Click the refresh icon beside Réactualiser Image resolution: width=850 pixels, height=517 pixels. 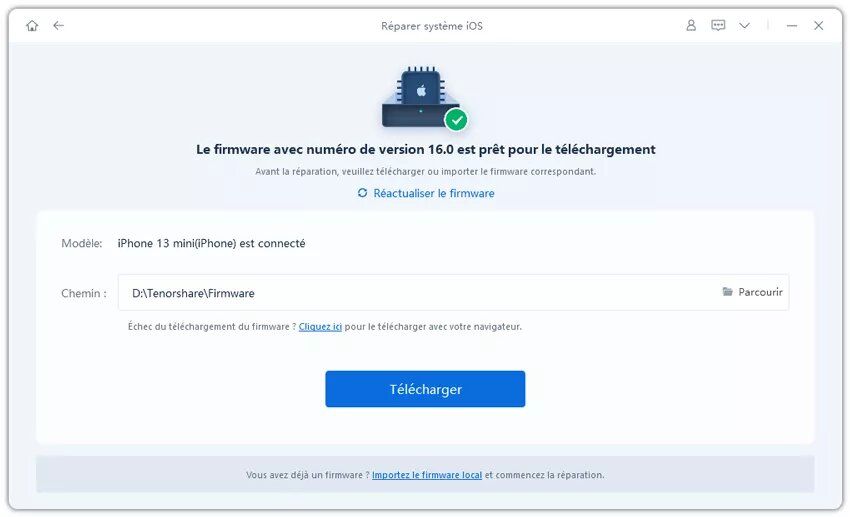(362, 193)
